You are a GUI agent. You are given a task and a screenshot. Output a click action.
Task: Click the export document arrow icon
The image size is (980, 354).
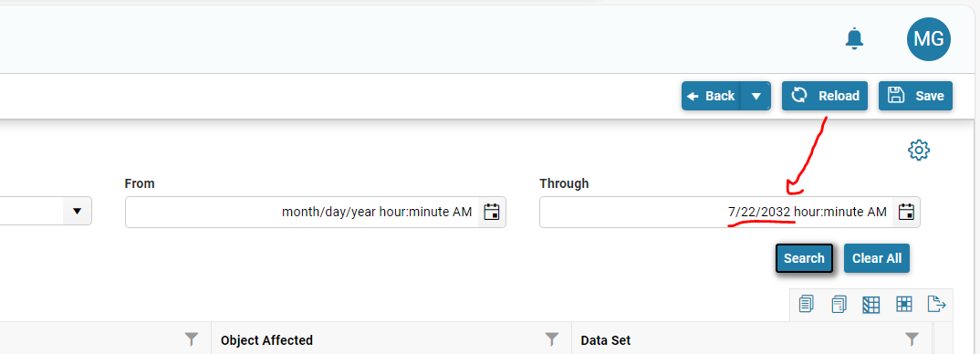coord(936,305)
